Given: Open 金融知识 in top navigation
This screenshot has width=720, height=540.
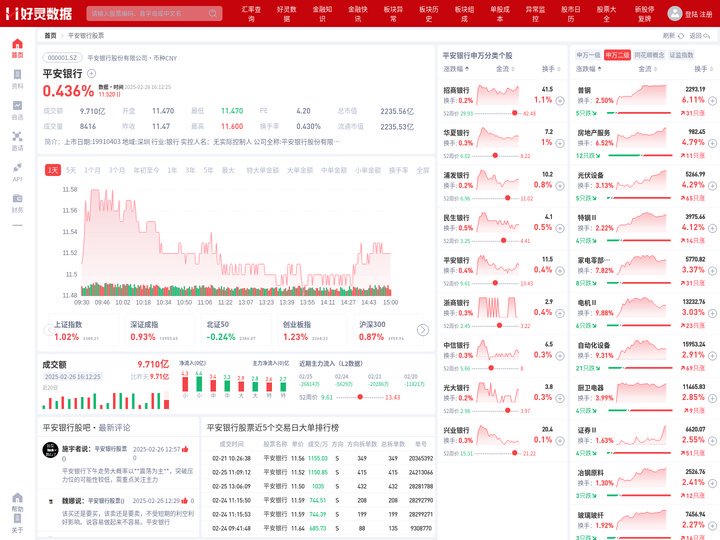Looking at the screenshot, I should 322,14.
